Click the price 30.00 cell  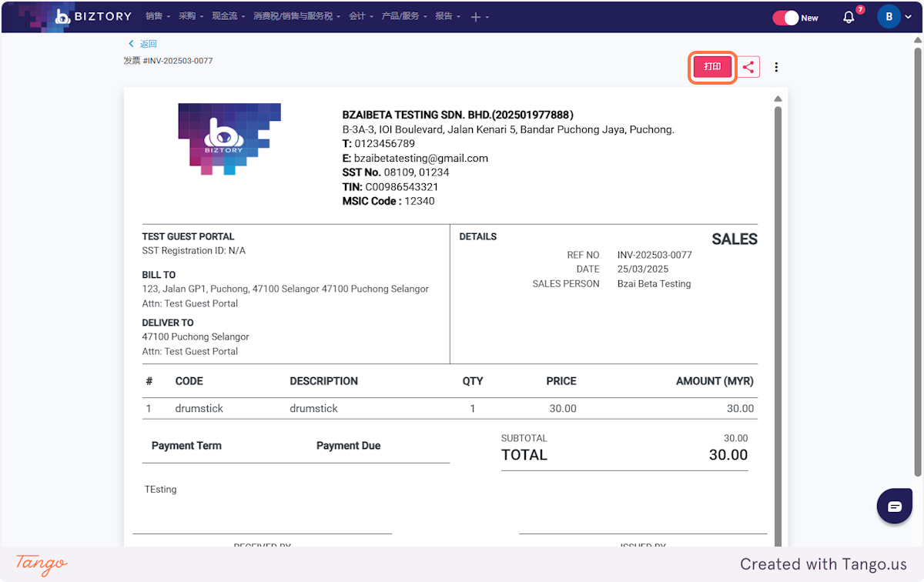click(x=563, y=408)
